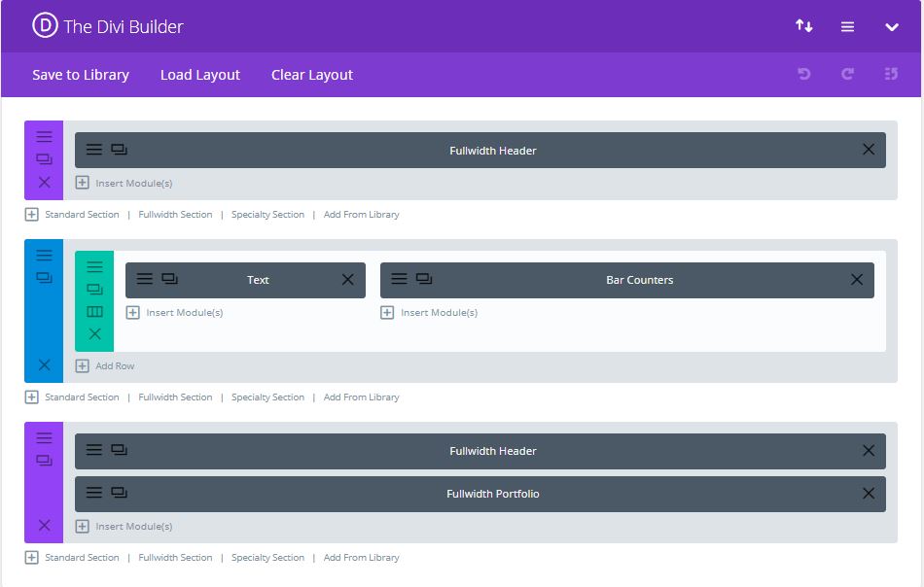The width and height of the screenshot is (924, 587).
Task: Add Fullwidth Section at page bottom
Action: coord(175,558)
